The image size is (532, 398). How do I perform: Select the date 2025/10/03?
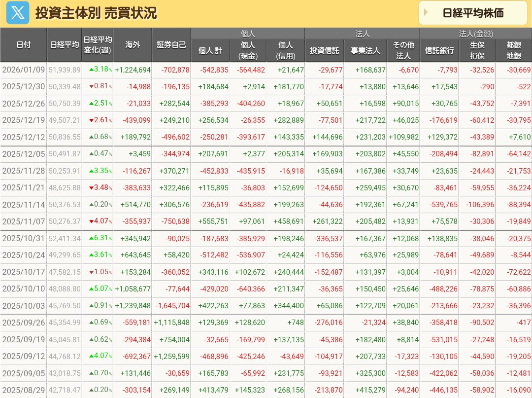point(24,306)
